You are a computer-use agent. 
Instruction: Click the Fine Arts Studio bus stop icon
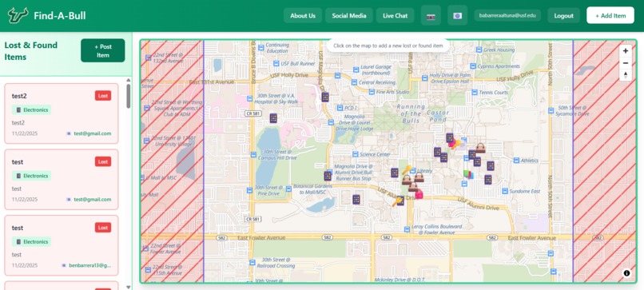372,92
